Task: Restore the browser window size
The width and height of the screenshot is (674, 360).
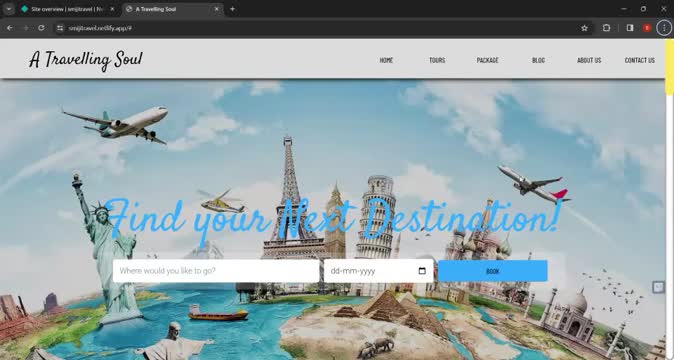Action: pos(643,9)
